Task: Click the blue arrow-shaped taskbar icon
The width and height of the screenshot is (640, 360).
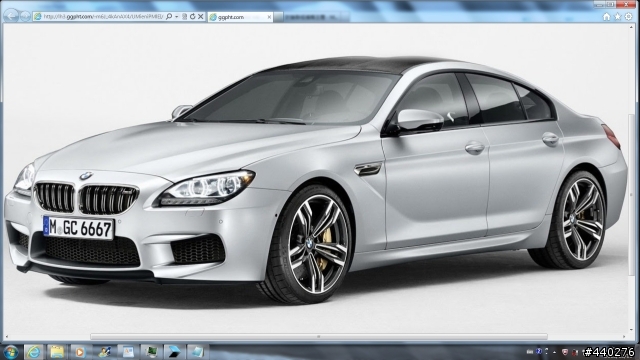Action: [174, 352]
